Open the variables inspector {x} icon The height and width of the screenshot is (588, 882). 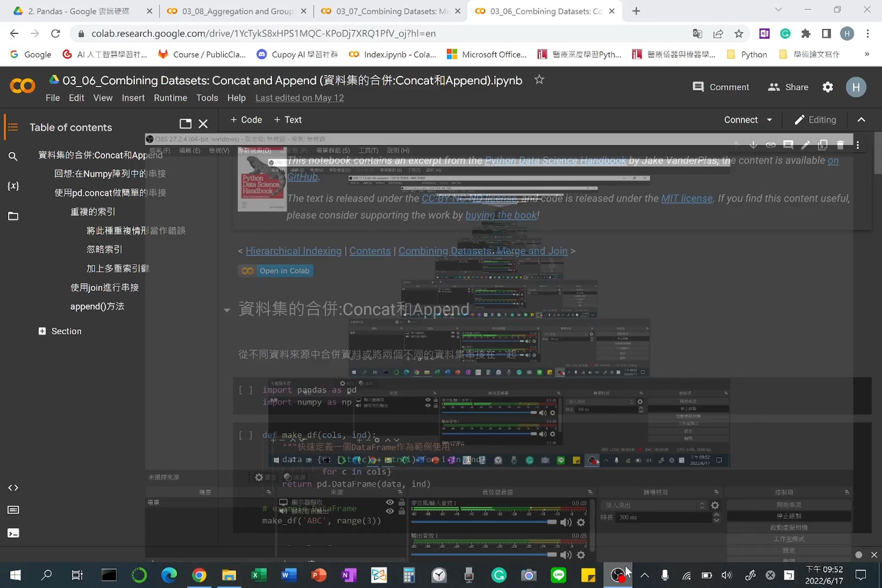(13, 186)
